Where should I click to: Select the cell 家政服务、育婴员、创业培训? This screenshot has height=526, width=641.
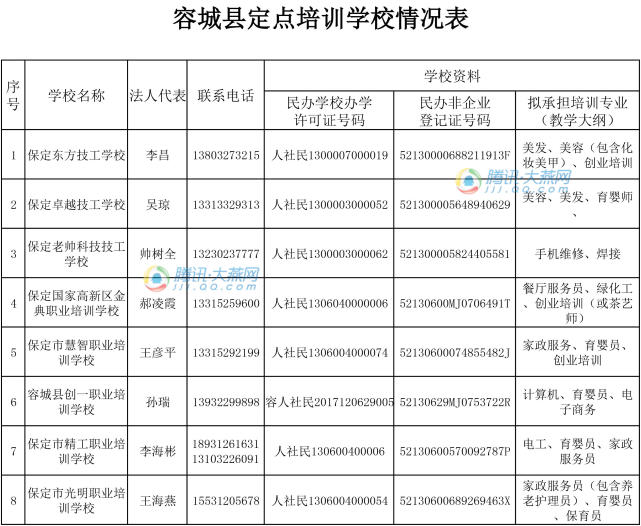578,353
